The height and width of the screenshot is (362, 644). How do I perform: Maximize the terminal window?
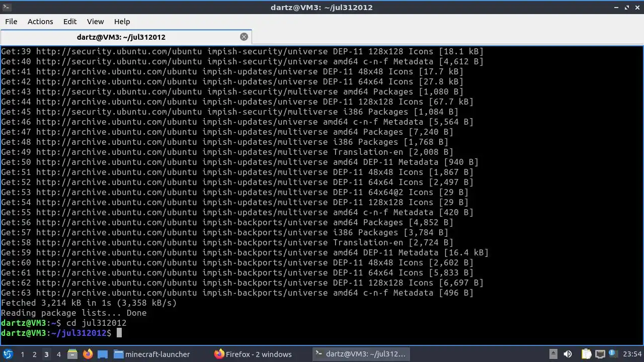point(627,7)
